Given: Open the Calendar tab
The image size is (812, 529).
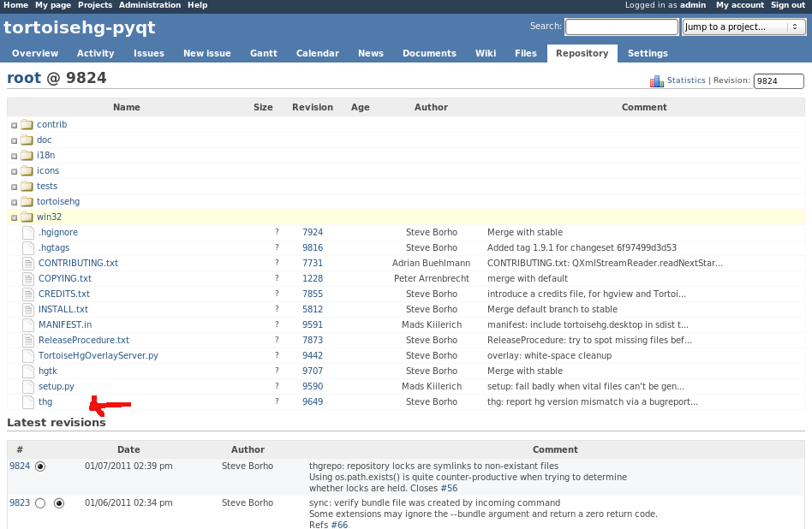Looking at the screenshot, I should point(318,53).
